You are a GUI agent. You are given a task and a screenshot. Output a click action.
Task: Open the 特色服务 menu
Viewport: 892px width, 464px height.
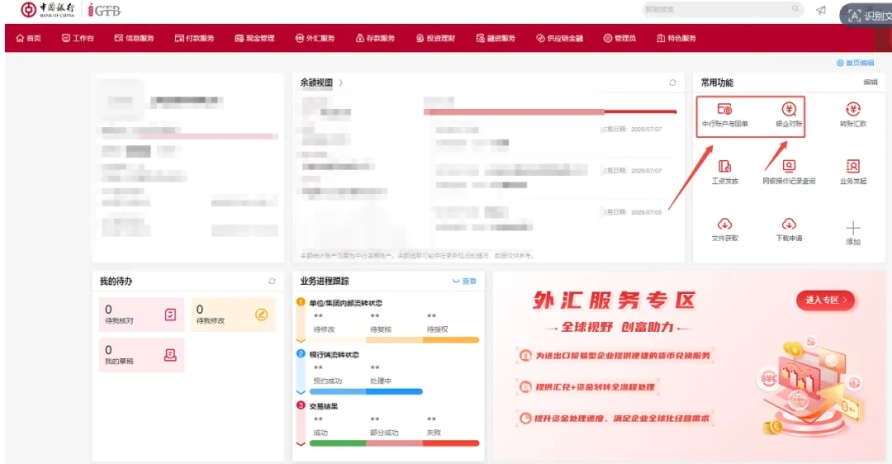click(x=676, y=38)
